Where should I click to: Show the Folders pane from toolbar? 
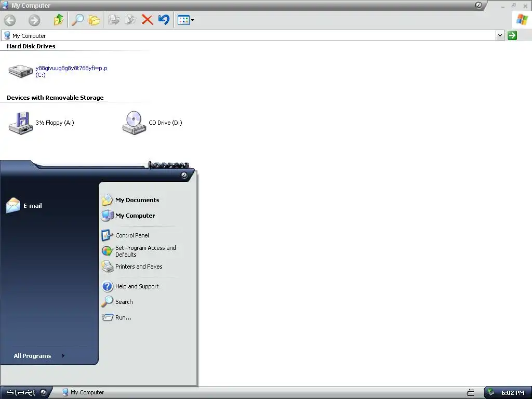tap(94, 20)
